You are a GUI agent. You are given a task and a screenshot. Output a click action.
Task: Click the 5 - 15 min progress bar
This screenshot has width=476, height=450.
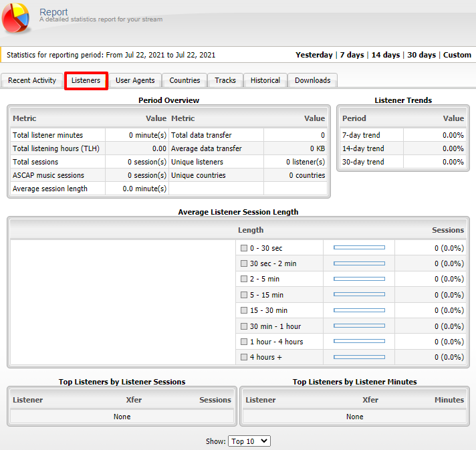tap(359, 294)
